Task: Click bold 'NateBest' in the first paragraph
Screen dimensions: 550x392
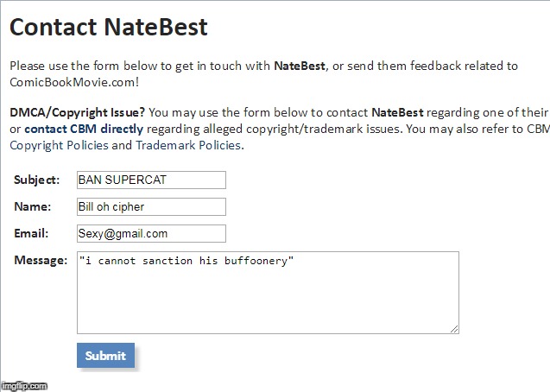Action: [x=300, y=66]
